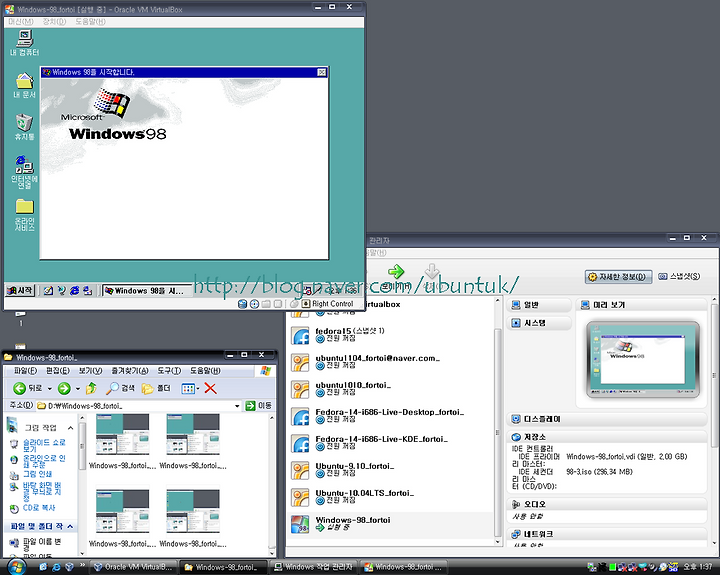
Task: Close the Welcome to Windows 98 dialog
Action: (322, 72)
